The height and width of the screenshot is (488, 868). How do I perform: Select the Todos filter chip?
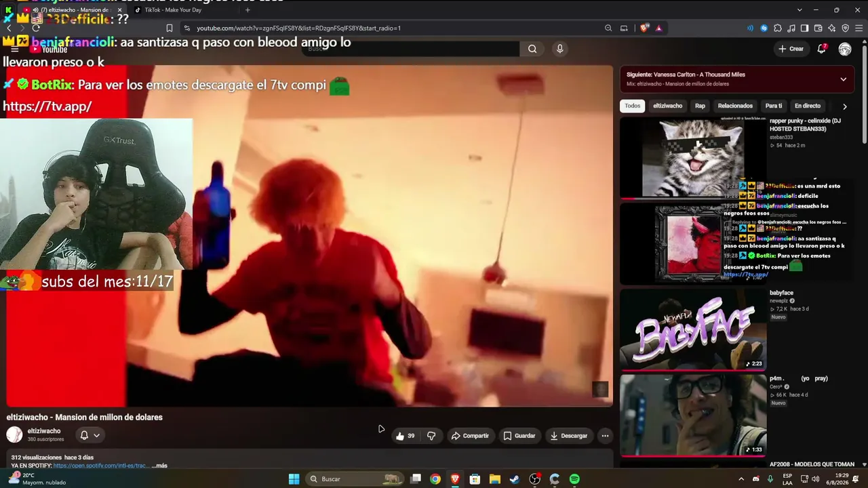point(633,106)
